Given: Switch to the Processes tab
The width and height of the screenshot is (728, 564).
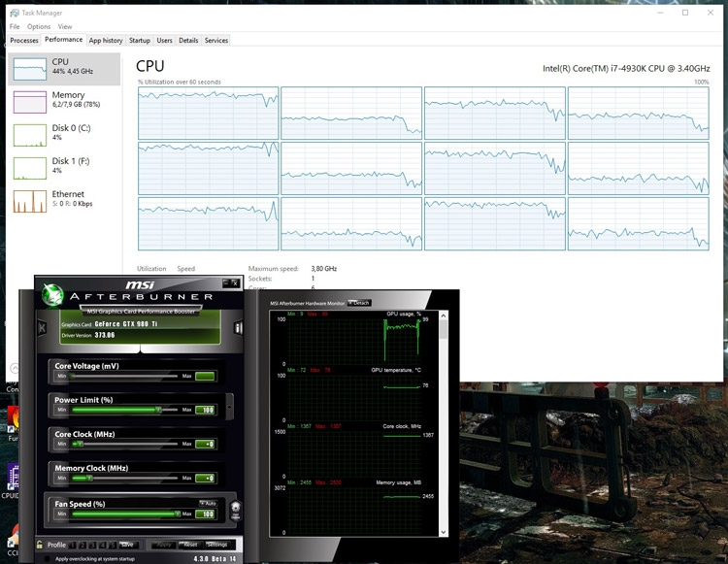Looking at the screenshot, I should 24,41.
